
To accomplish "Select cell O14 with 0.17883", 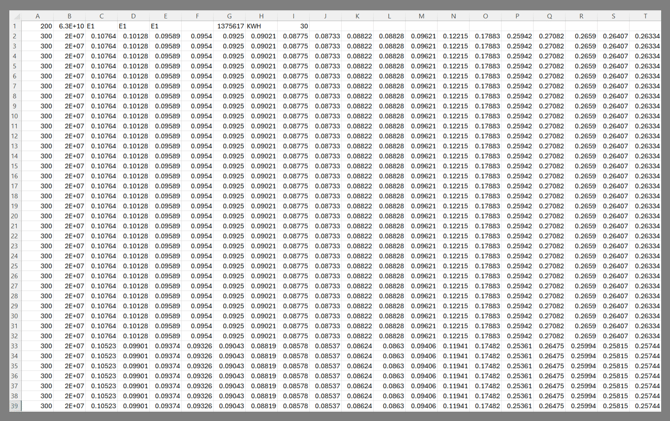I will point(485,156).
